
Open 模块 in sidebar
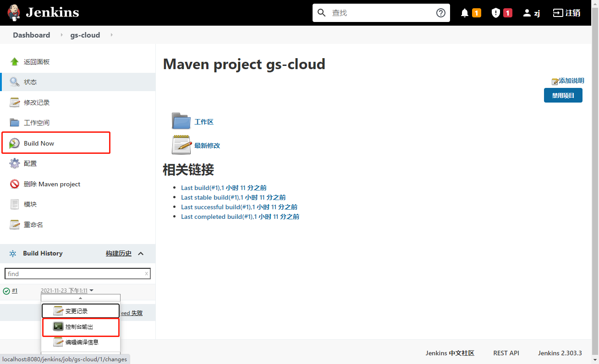point(30,204)
